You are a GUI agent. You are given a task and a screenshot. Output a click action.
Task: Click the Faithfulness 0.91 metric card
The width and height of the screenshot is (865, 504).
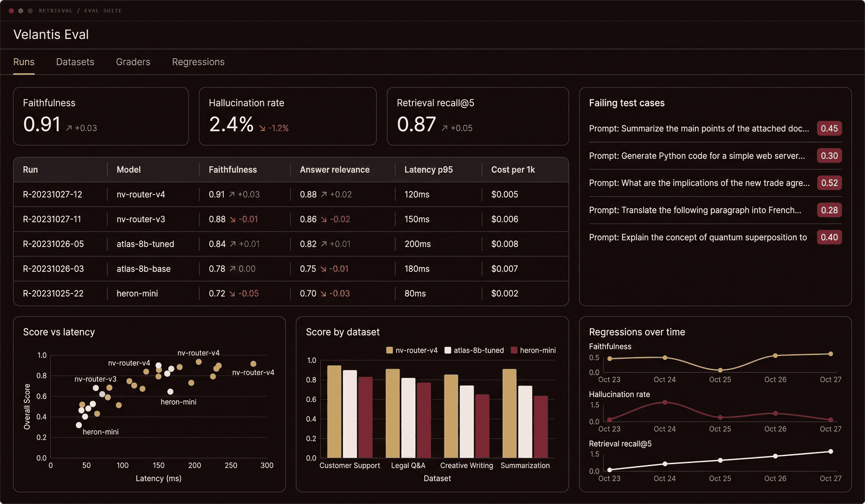coord(101,116)
